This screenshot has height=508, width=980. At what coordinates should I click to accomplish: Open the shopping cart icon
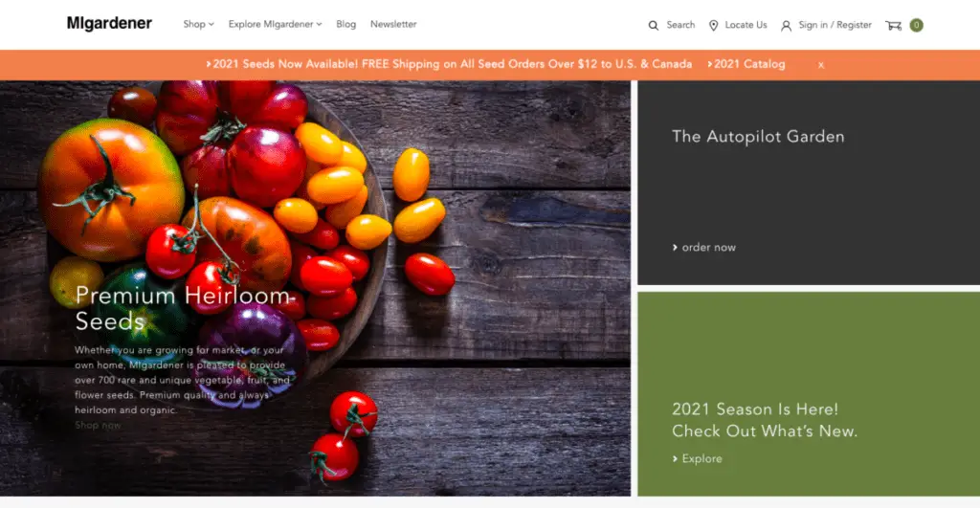click(x=893, y=25)
